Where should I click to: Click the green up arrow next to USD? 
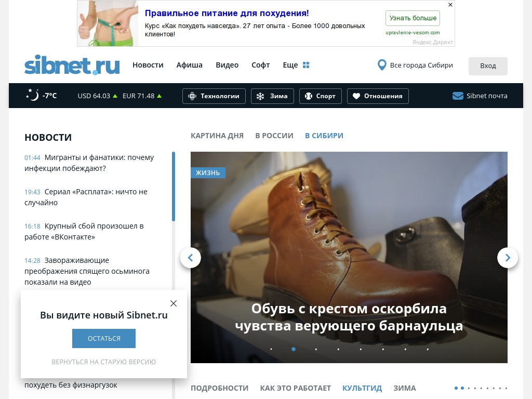(115, 96)
